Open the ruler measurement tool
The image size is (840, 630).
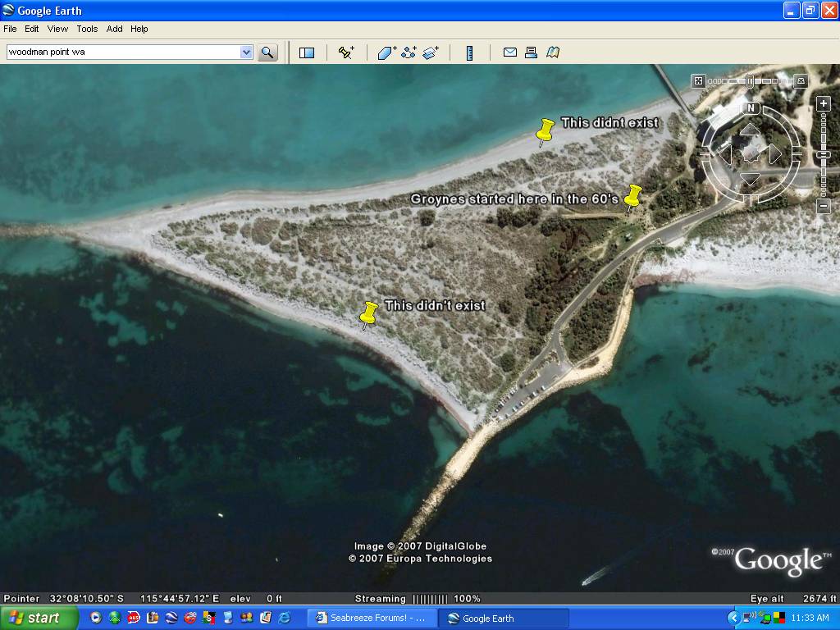pos(470,52)
